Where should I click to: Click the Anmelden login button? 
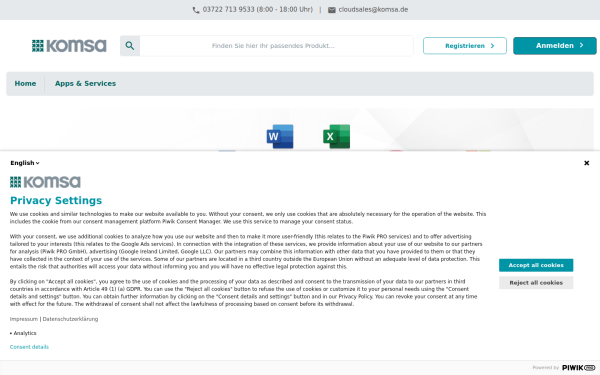click(x=554, y=46)
